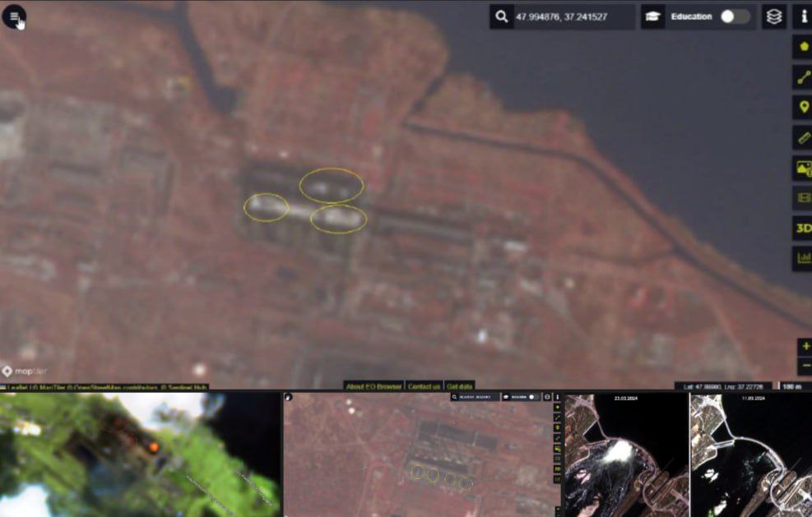Click the location coordinates search field

572,16
